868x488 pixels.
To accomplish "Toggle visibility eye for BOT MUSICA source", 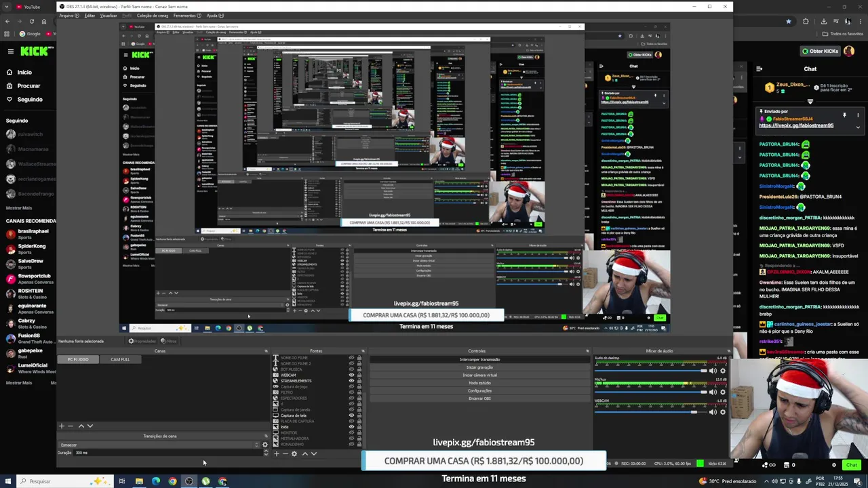I will (x=351, y=369).
